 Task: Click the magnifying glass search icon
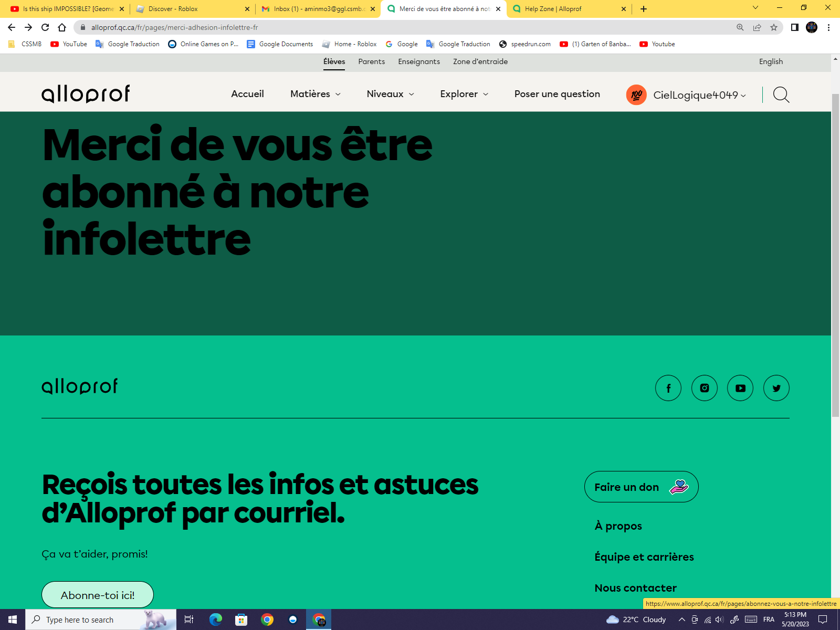[x=781, y=94]
